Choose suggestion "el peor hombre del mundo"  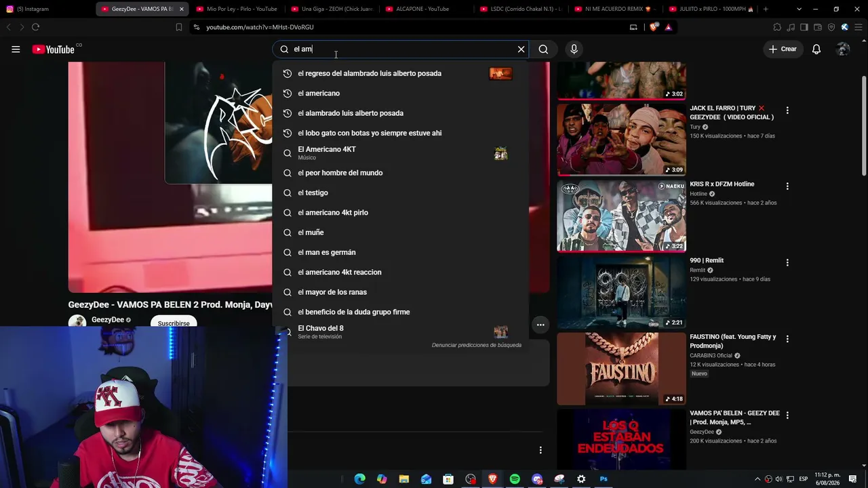coord(400,173)
